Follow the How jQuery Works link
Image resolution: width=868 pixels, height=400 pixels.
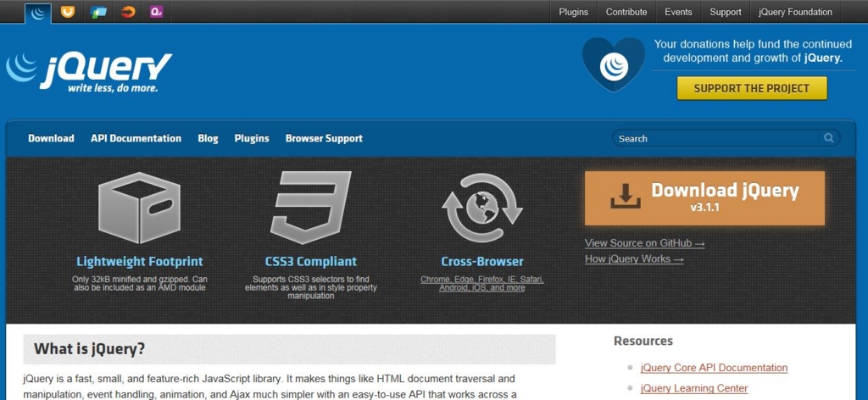(634, 259)
